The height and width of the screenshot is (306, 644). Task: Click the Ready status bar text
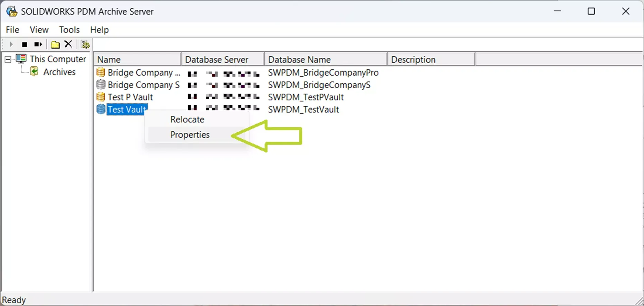(x=14, y=300)
